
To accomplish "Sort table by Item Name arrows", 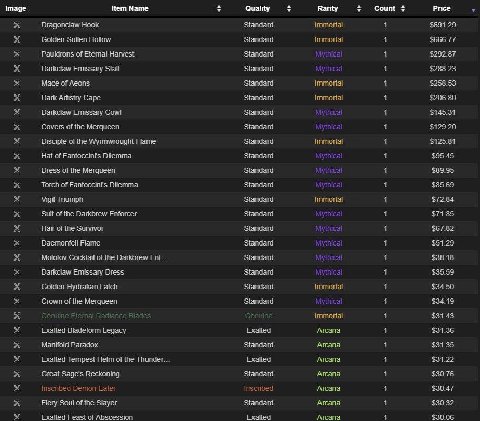I will pyautogui.click(x=219, y=9).
